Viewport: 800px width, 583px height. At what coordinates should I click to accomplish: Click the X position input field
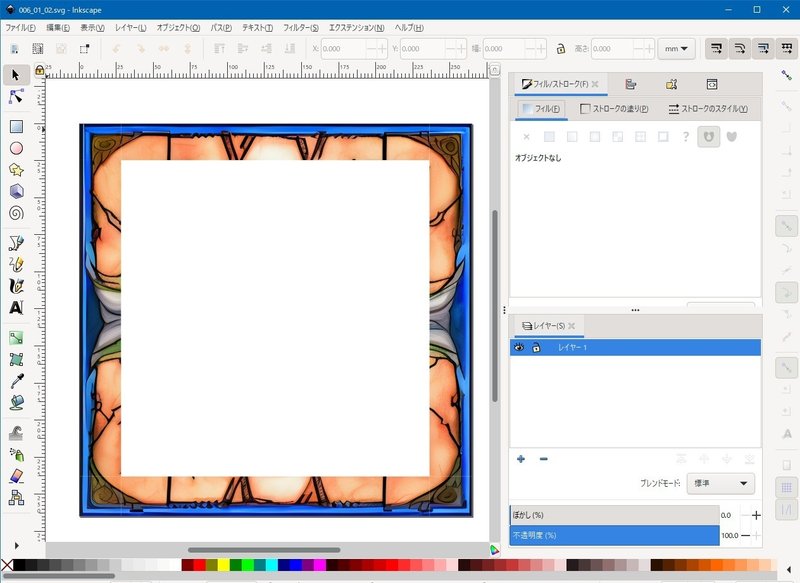point(344,49)
